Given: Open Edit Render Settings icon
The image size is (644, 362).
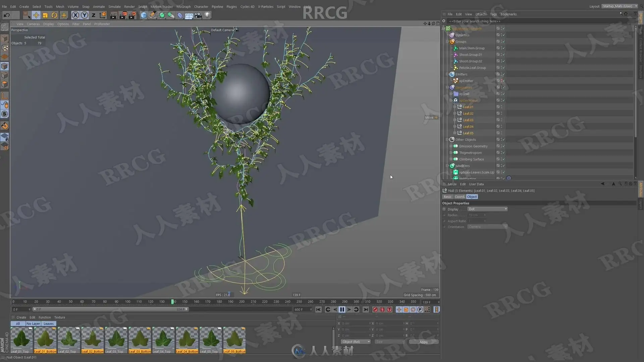Looking at the screenshot, I should point(132,15).
